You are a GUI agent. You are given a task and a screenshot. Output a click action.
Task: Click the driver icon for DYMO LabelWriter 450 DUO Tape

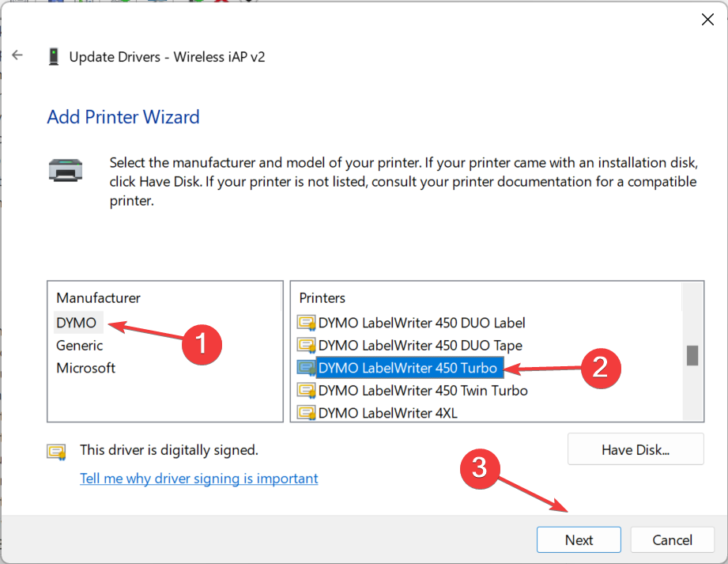click(307, 345)
